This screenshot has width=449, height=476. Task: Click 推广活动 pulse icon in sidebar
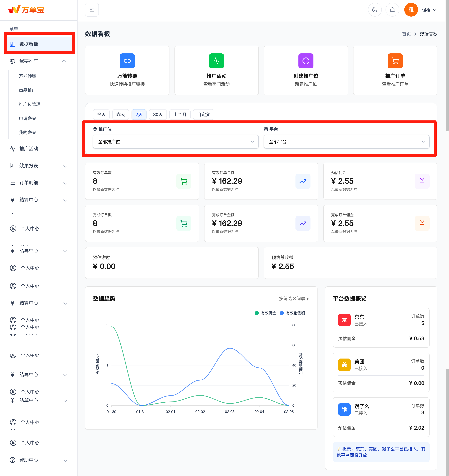pos(13,149)
